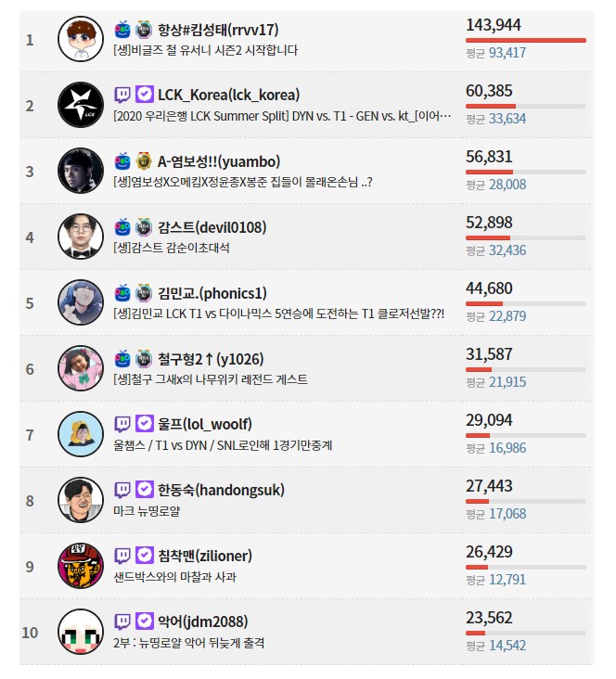Click the gold medal badge beside A-염보성!!
Viewport: 616px width, 679px height.
point(144,161)
